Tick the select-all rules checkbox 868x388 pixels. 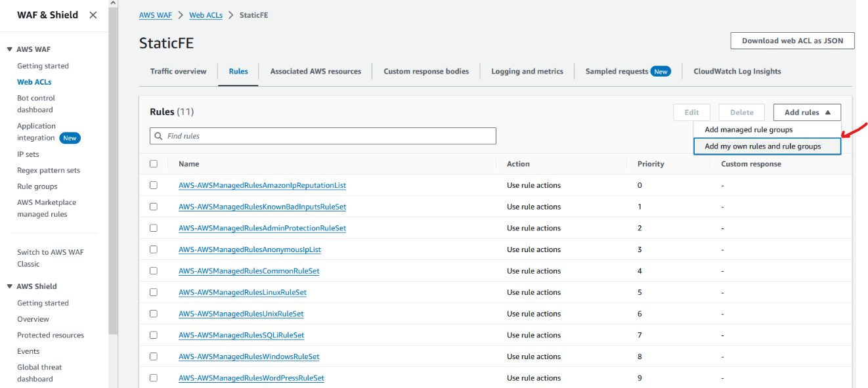[154, 164]
